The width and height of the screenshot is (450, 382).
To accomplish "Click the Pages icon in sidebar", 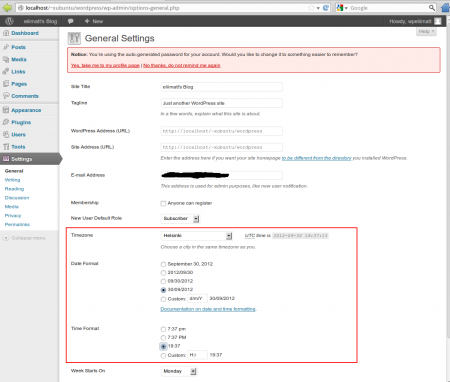I will [x=6, y=84].
